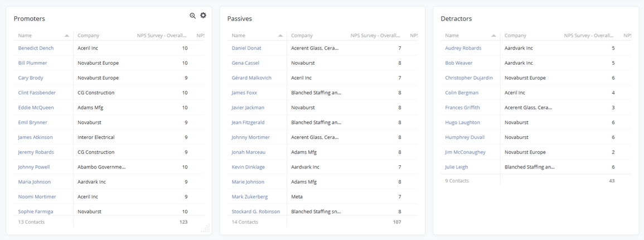
Task: Click Company column header in Promoters
Action: pos(88,36)
